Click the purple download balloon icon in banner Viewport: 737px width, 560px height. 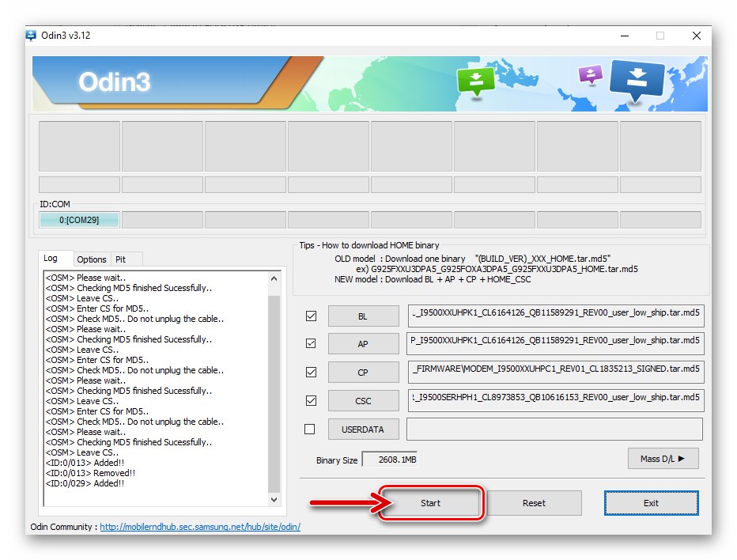pyautogui.click(x=591, y=73)
